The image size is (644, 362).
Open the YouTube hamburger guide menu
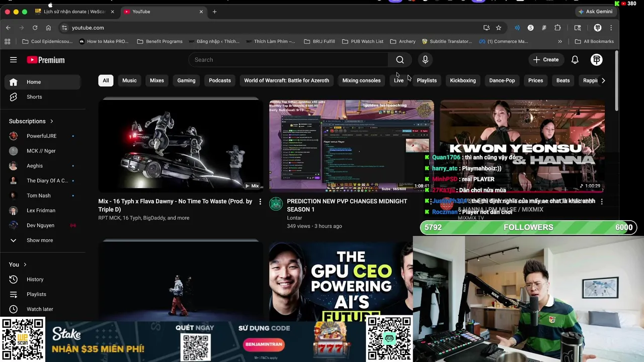coord(14,60)
